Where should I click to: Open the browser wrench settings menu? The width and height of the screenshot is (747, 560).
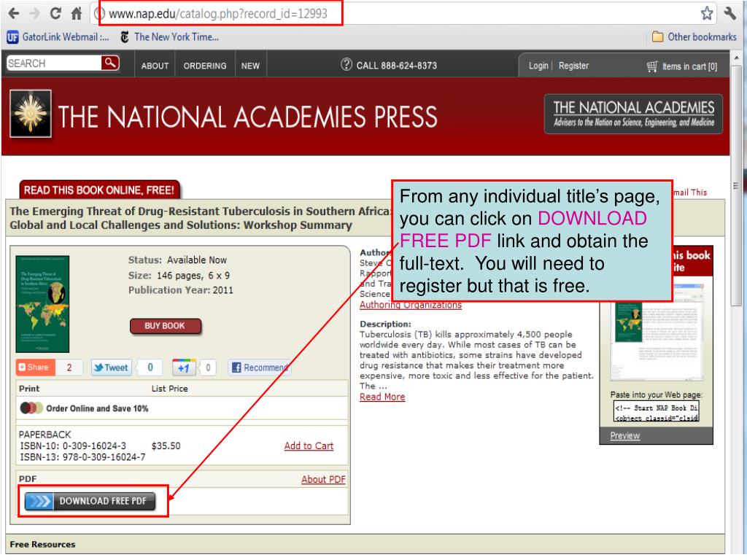coord(729,13)
